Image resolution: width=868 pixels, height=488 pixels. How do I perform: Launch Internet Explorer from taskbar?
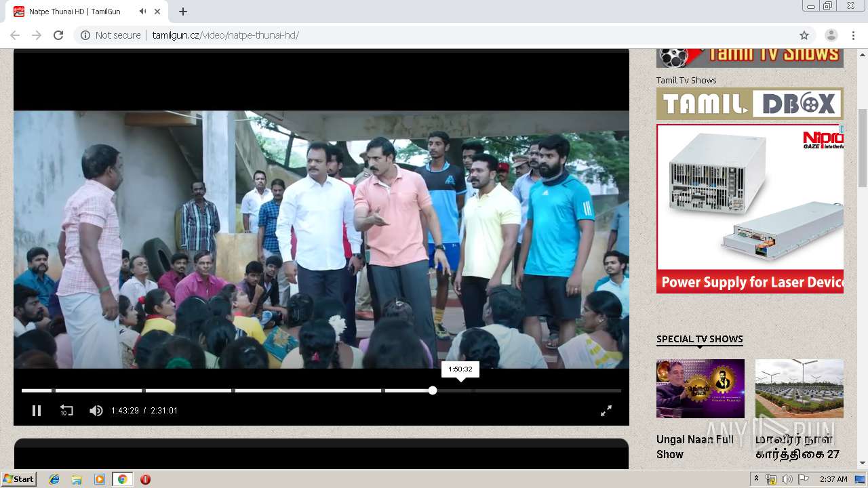click(54, 479)
